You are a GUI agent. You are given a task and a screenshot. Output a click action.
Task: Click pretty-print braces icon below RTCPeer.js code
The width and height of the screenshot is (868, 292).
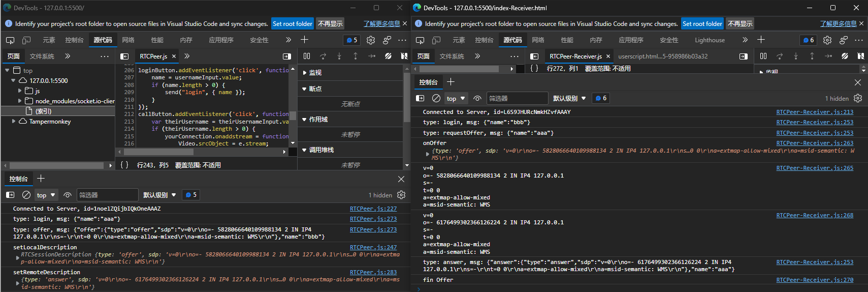click(x=124, y=165)
